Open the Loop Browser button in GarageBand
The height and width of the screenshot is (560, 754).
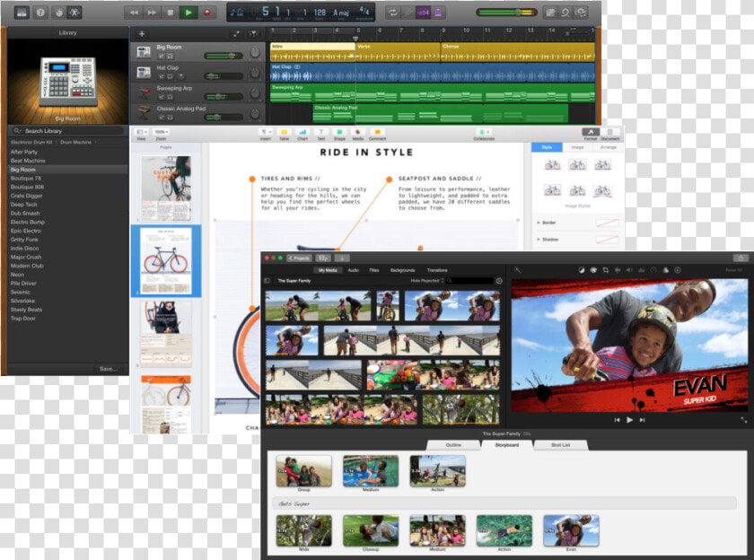[565, 13]
